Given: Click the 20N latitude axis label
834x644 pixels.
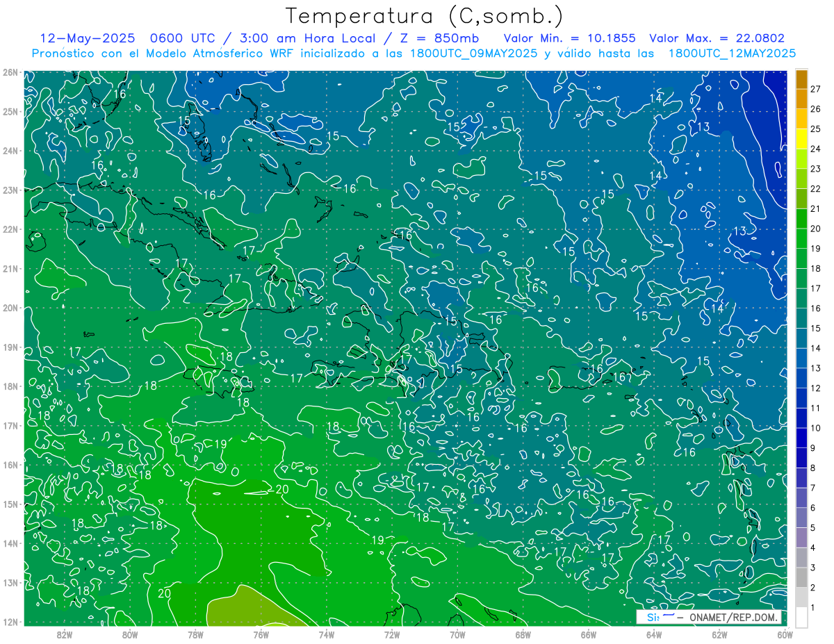Looking at the screenshot, I should point(10,308).
